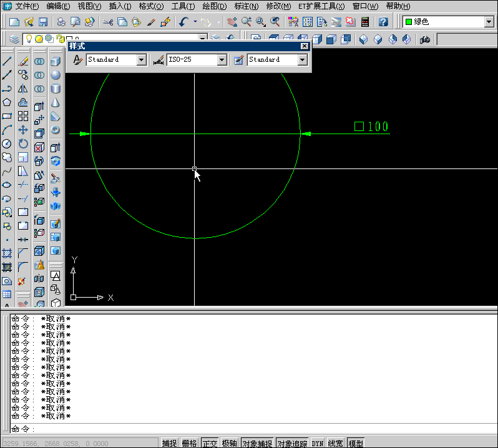Toggle 模型 model space button

pyautogui.click(x=355, y=443)
